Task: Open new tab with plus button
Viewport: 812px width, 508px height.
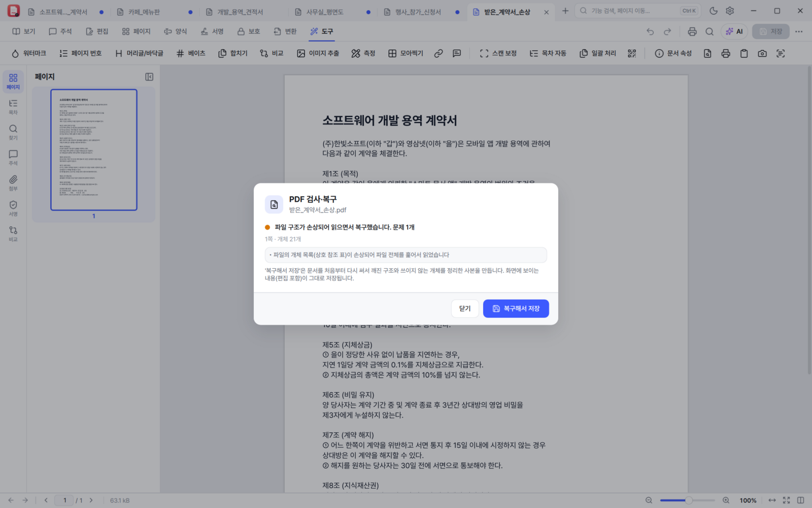Action: pyautogui.click(x=565, y=11)
